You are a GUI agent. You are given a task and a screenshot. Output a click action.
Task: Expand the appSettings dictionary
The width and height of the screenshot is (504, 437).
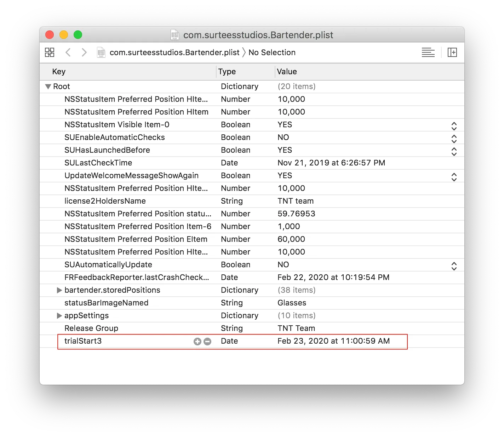tap(59, 315)
